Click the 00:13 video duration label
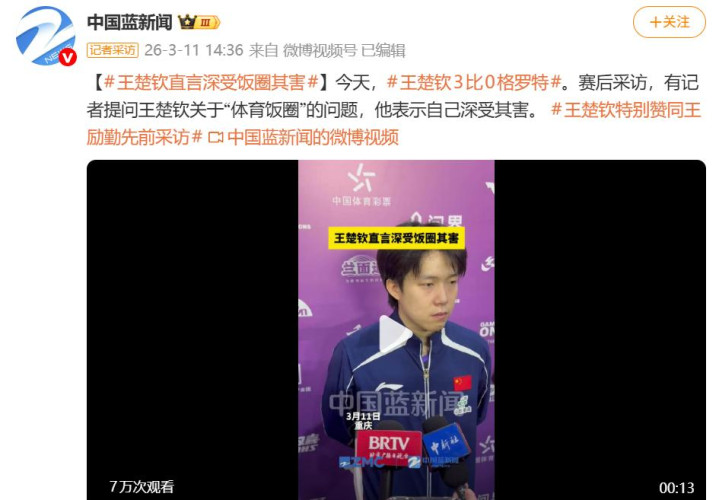Image resolution: width=719 pixels, height=500 pixels. coord(676,487)
